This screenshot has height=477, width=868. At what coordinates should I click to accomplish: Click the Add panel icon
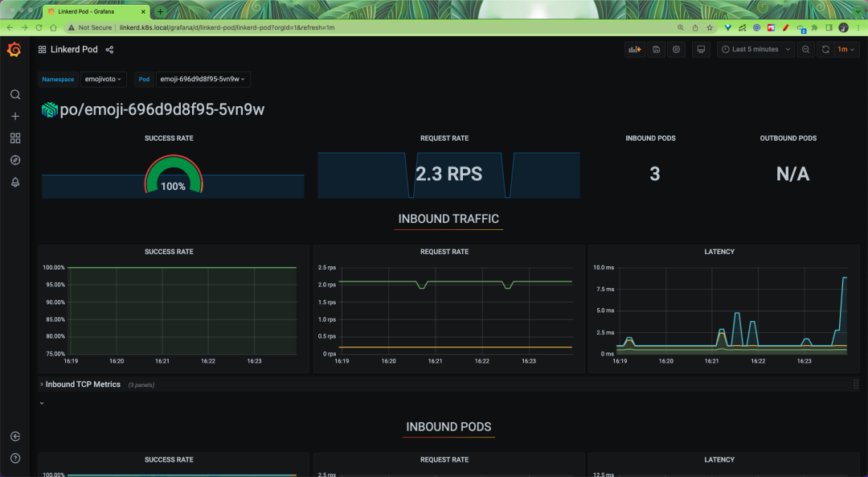tap(634, 49)
